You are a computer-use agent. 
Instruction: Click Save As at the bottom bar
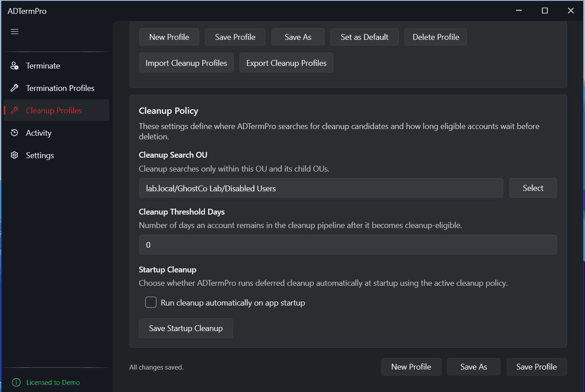[473, 366]
